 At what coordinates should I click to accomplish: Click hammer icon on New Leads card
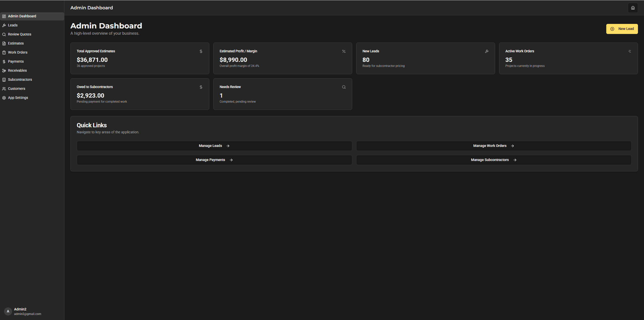click(x=487, y=51)
